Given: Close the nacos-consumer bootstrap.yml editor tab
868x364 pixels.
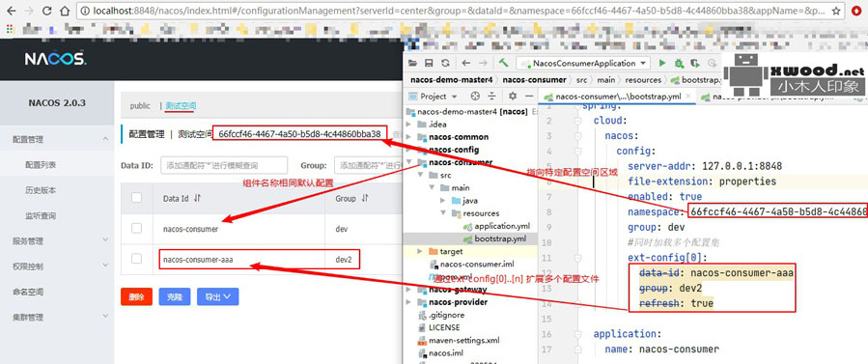Looking at the screenshot, I should tap(688, 96).
